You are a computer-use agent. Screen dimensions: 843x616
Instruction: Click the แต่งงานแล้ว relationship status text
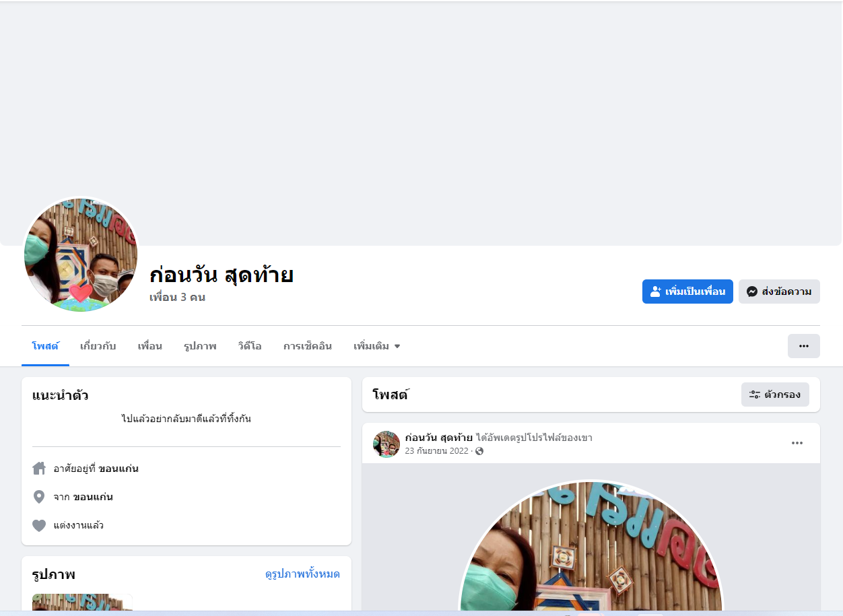tap(79, 525)
